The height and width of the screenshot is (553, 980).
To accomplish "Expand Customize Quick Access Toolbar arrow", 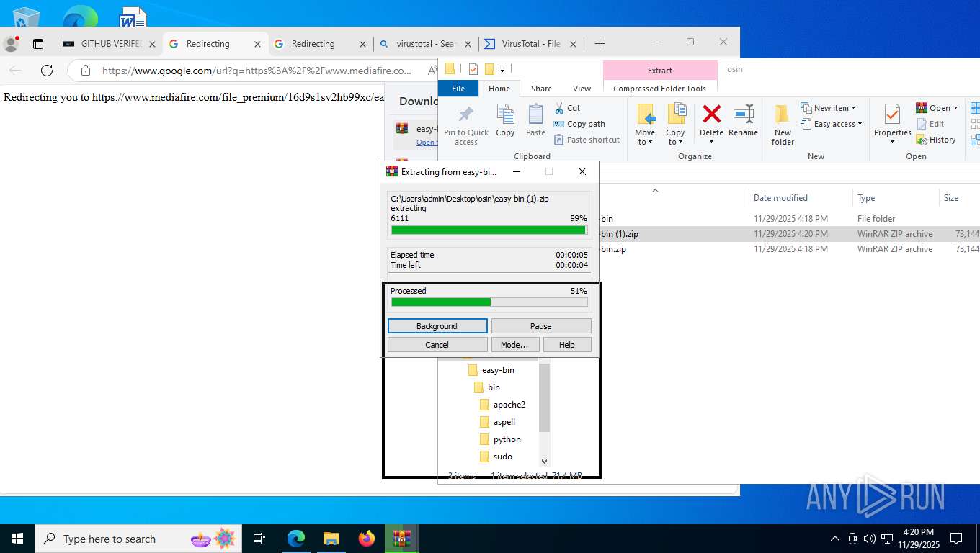I will click(x=502, y=69).
